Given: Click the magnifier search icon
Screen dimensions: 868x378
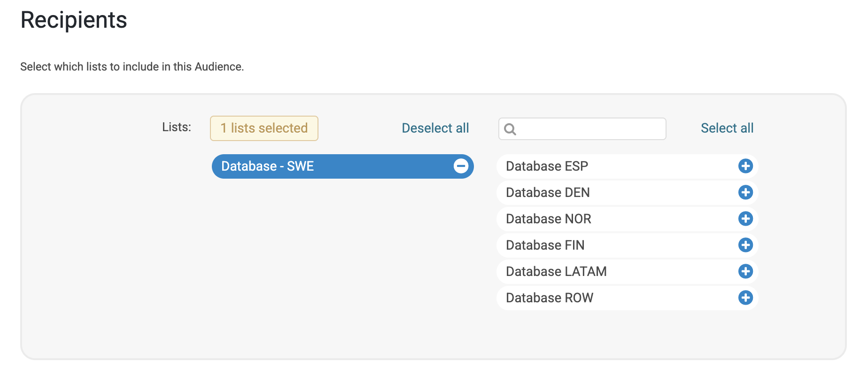Looking at the screenshot, I should tap(510, 129).
